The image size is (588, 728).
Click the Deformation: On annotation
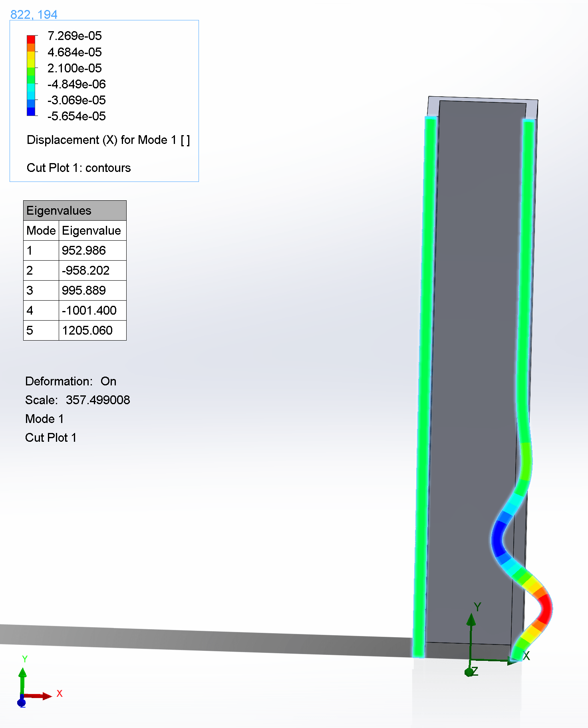[71, 381]
